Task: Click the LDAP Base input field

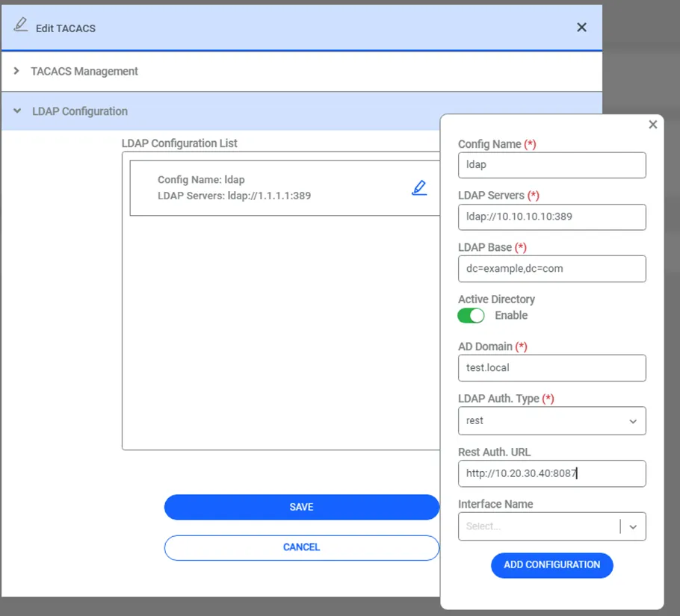Action: [x=551, y=269]
